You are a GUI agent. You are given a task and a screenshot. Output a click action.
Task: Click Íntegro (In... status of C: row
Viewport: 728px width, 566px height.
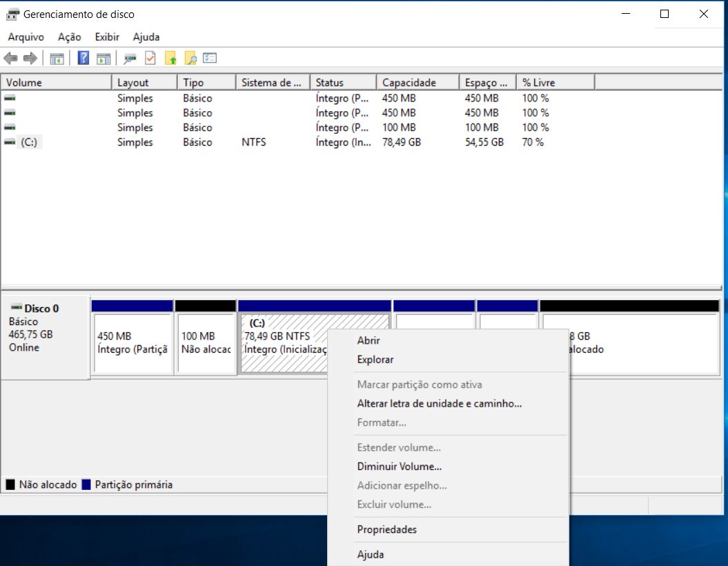(x=343, y=142)
